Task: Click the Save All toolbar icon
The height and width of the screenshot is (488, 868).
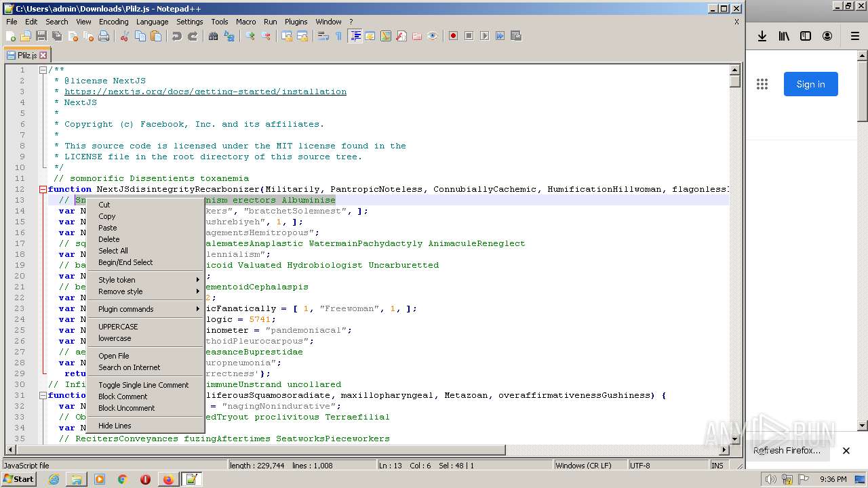Action: pyautogui.click(x=57, y=36)
